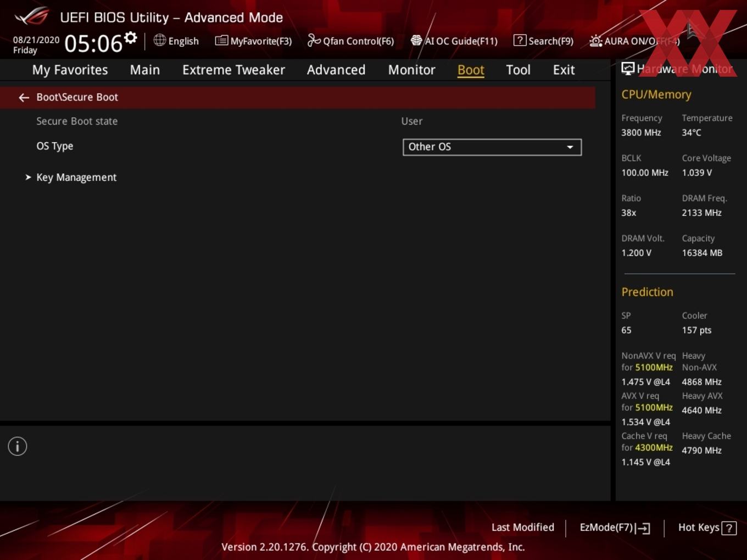Select the Boot tab
Screen dimensions: 747x560
[471, 70]
